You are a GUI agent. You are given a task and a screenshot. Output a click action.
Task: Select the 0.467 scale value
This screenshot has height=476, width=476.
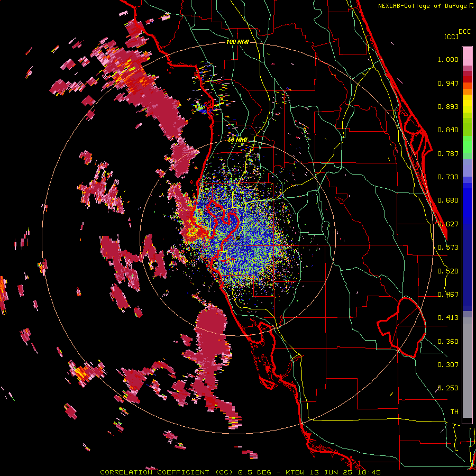pos(448,295)
